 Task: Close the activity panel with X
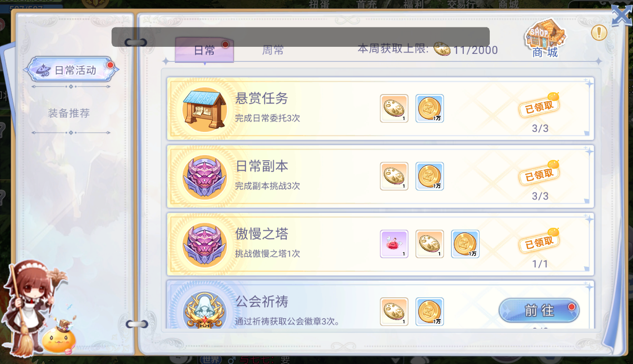[x=621, y=15]
